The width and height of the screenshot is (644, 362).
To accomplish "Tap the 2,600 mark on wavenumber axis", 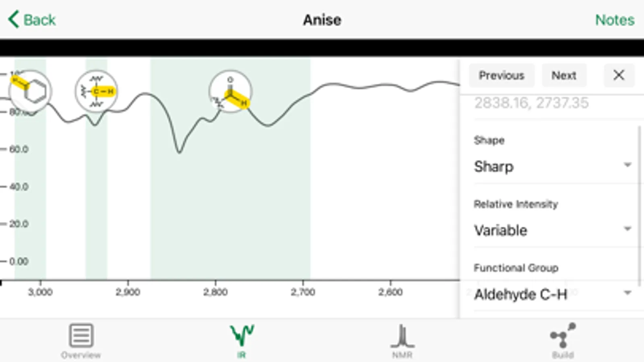I will pos(390,292).
